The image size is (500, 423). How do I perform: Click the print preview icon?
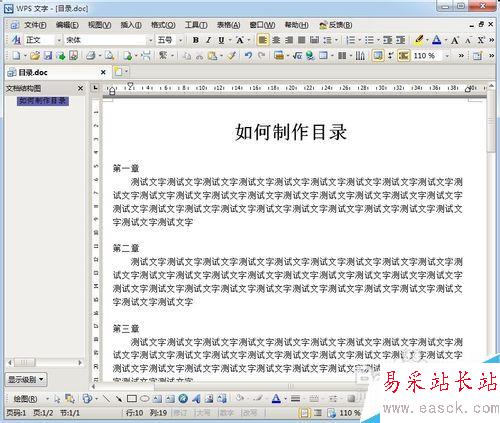pos(109,55)
